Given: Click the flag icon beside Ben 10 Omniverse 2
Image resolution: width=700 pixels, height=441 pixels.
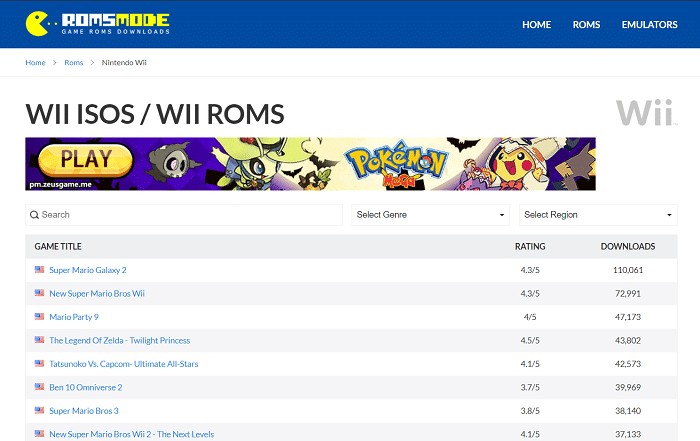Looking at the screenshot, I should pos(39,387).
